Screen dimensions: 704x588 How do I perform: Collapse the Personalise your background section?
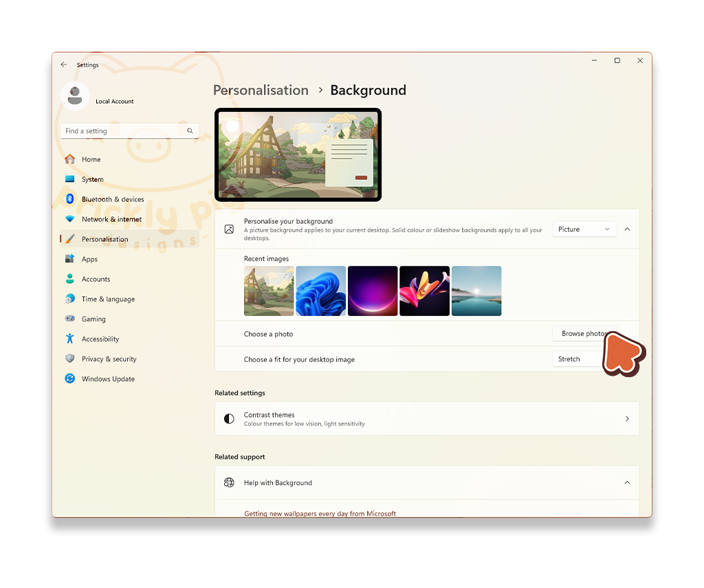pos(627,229)
